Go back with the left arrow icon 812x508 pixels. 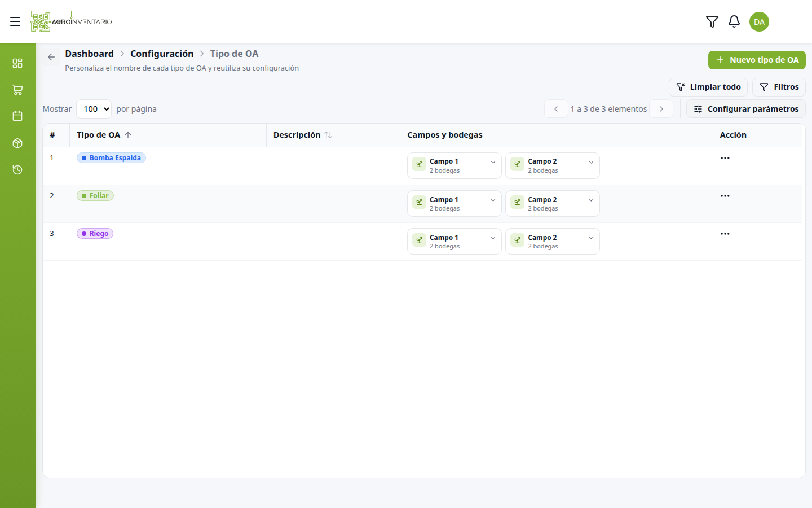point(51,57)
